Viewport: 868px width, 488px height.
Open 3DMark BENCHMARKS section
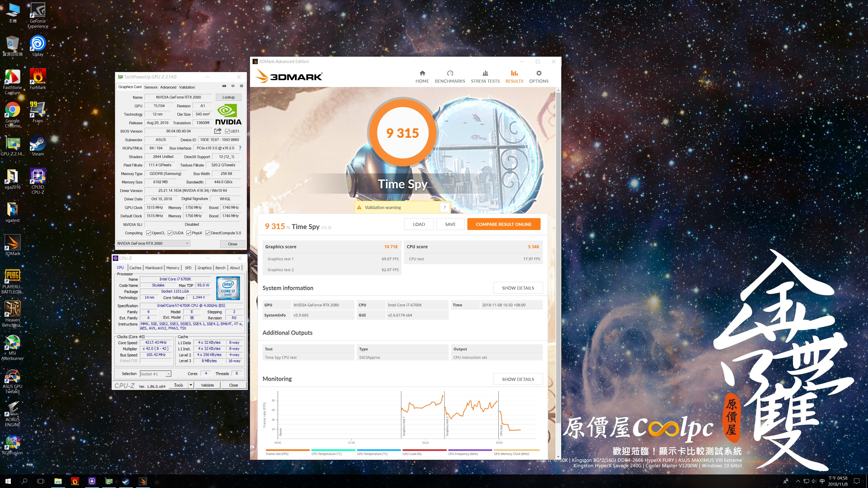(450, 77)
